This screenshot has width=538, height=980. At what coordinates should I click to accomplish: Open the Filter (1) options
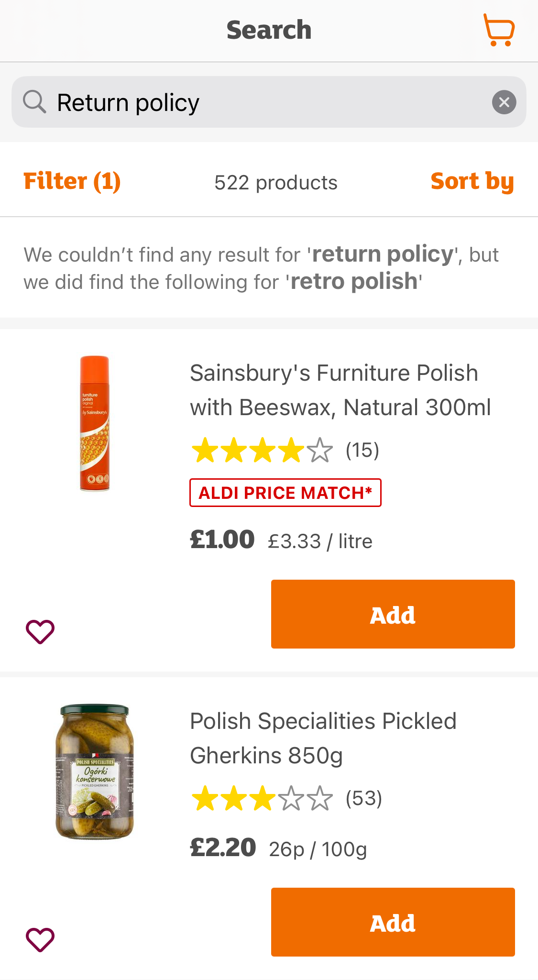point(72,181)
